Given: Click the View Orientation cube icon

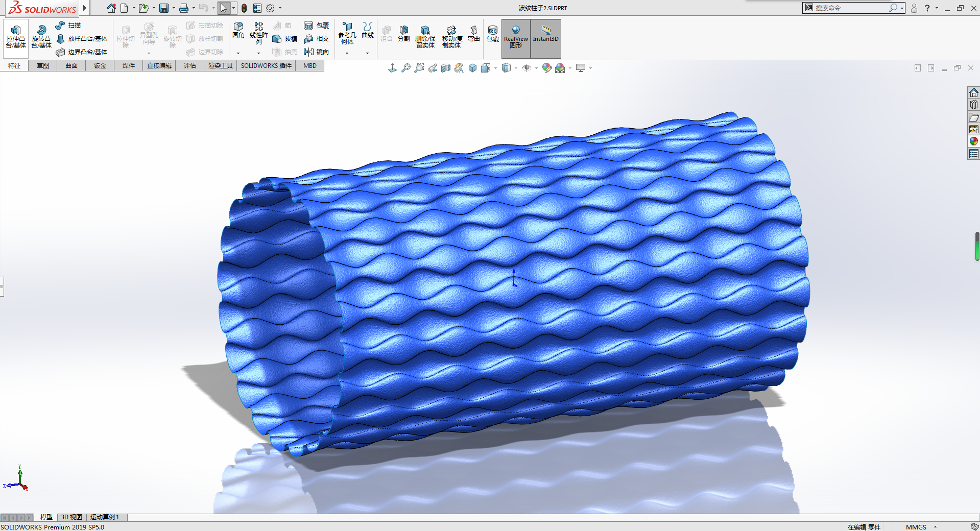Looking at the screenshot, I should tap(486, 68).
